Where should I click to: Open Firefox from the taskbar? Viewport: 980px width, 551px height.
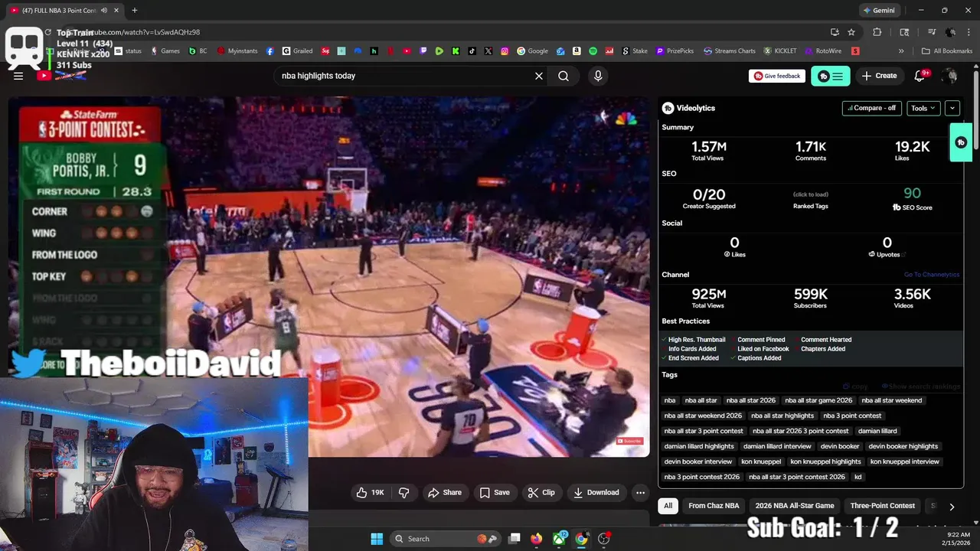click(x=537, y=539)
